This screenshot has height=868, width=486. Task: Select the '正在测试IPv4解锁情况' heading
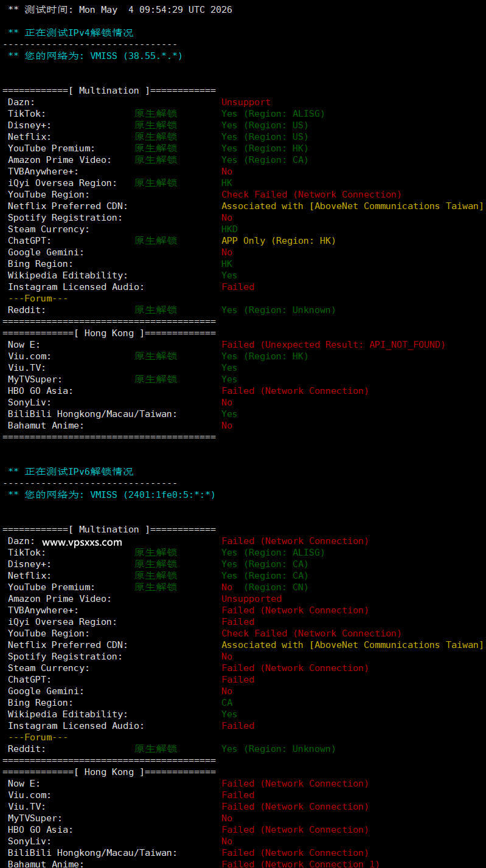78,33
